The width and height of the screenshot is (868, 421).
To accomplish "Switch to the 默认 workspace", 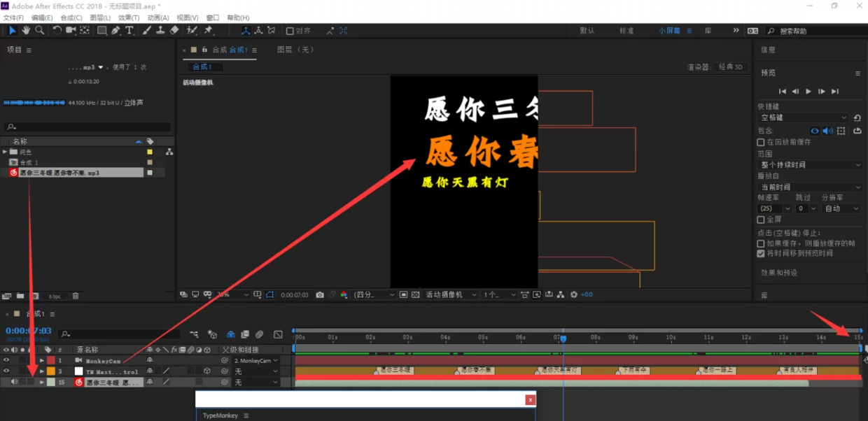I will 587,31.
